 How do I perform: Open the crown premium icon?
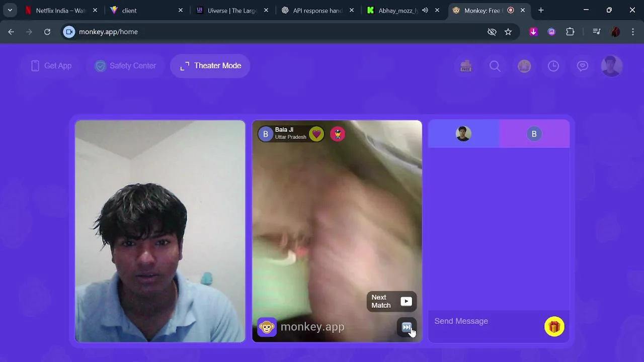coord(524,66)
